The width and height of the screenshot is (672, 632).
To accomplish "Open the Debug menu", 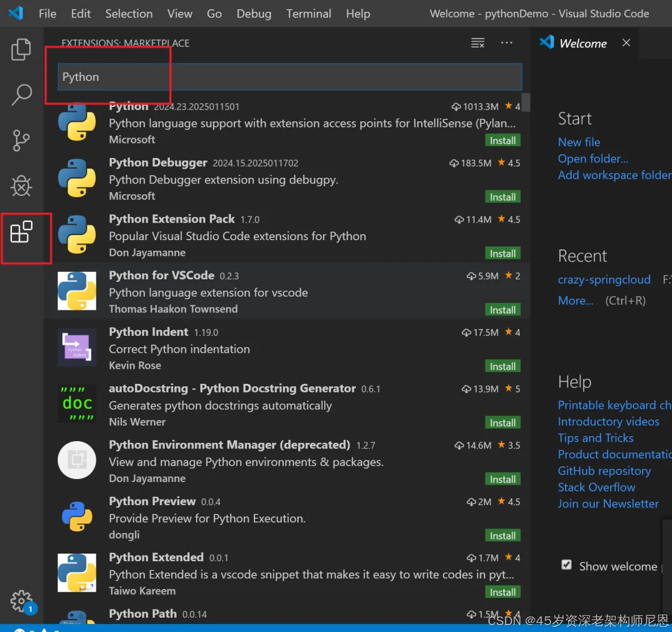I will (254, 14).
